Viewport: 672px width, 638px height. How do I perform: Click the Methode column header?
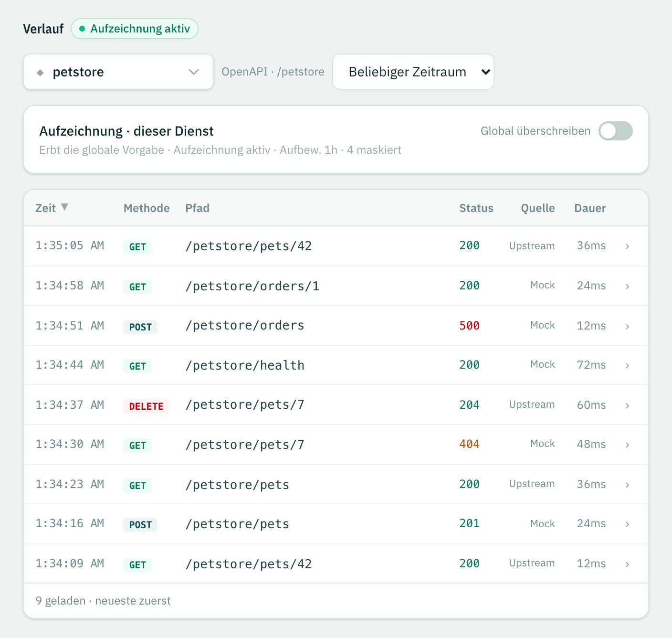147,208
